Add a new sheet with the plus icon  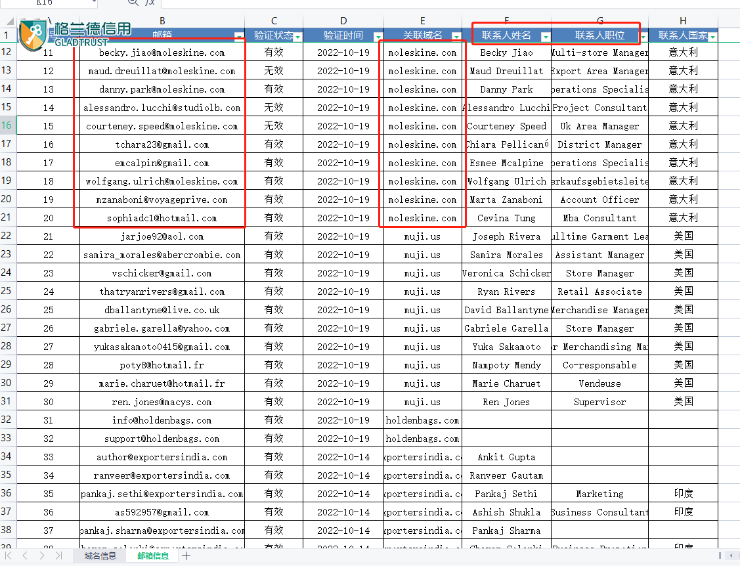(186, 556)
